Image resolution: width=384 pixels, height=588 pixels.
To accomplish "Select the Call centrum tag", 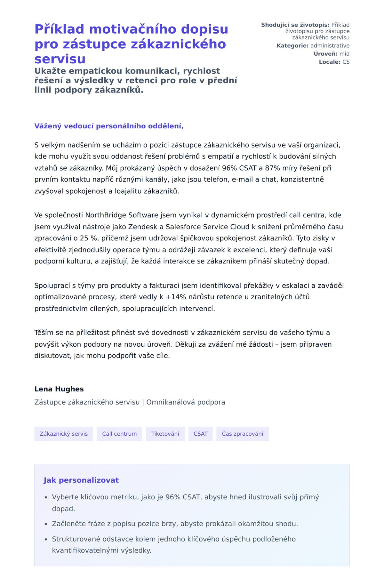I will click(119, 434).
